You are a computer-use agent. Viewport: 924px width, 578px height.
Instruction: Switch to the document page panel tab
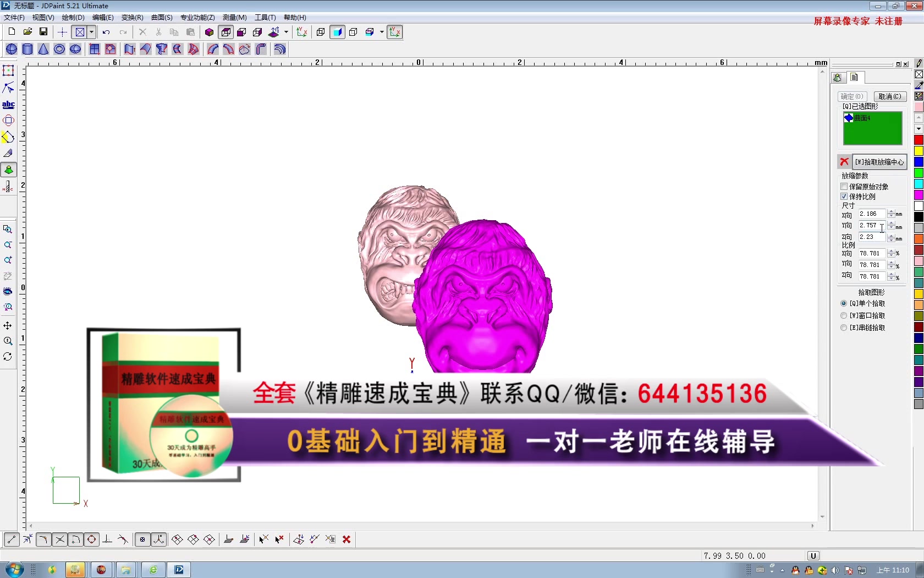click(854, 78)
